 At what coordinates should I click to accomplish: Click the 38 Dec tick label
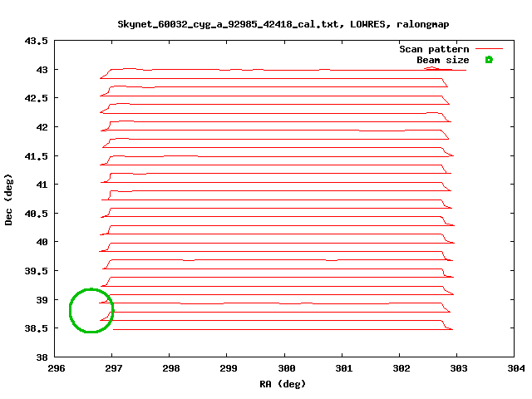(42, 357)
